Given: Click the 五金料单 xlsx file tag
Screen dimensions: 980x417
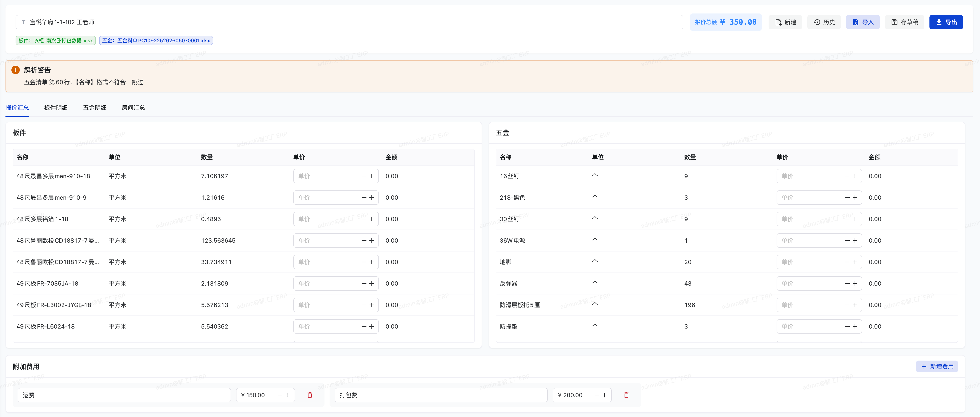Looking at the screenshot, I should [x=156, y=40].
